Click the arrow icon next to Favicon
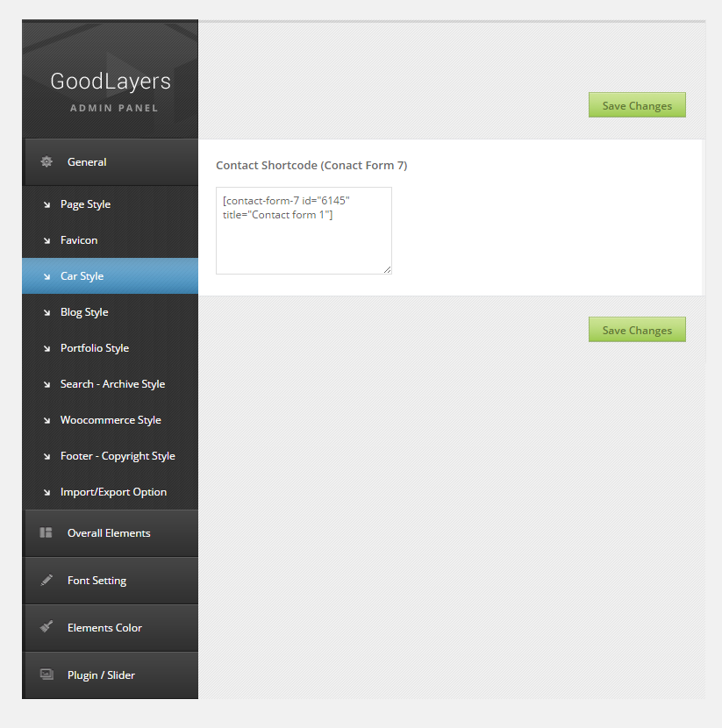722x728 pixels. pyautogui.click(x=46, y=240)
